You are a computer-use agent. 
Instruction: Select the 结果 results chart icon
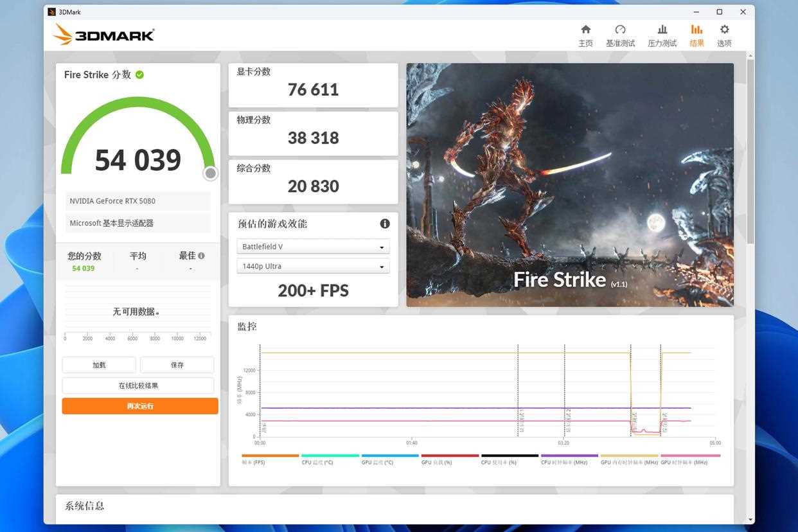pos(696,30)
